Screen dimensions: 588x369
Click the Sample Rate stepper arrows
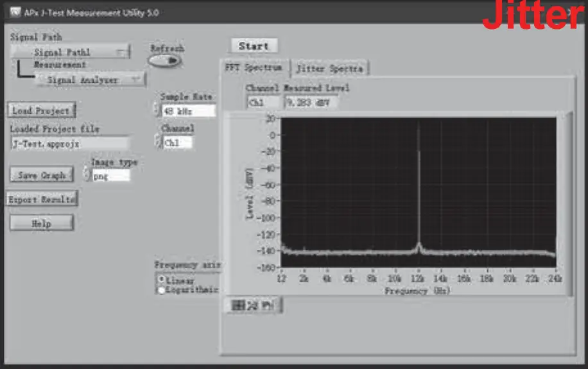(x=157, y=110)
